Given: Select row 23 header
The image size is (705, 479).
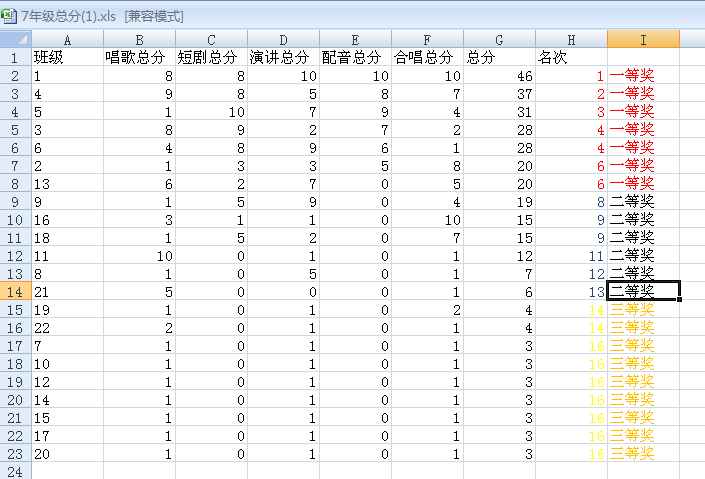Looking at the screenshot, I should pyautogui.click(x=15, y=453).
